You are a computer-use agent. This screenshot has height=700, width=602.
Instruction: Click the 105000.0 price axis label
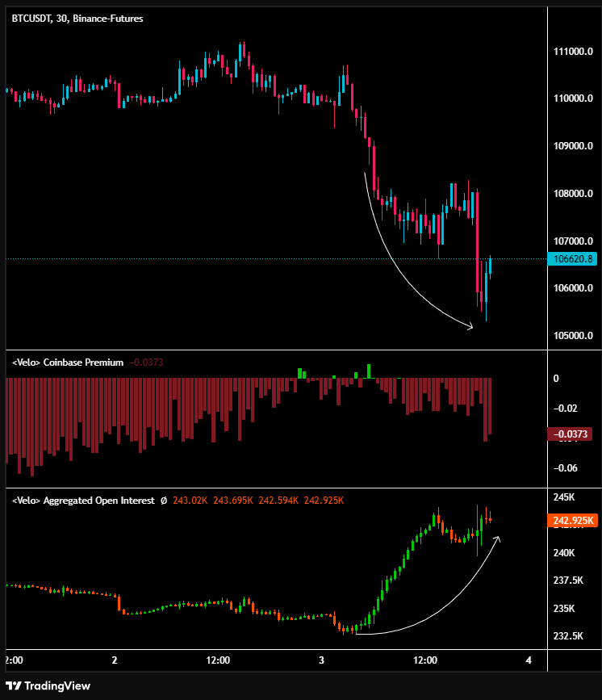574,336
